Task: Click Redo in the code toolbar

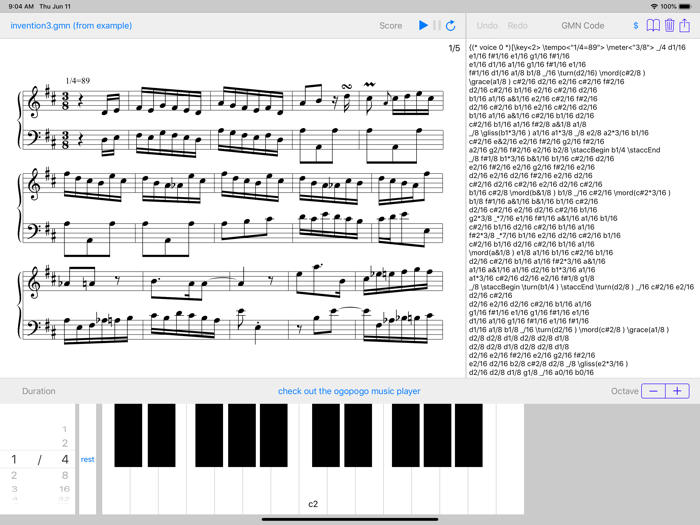Action: click(x=517, y=25)
